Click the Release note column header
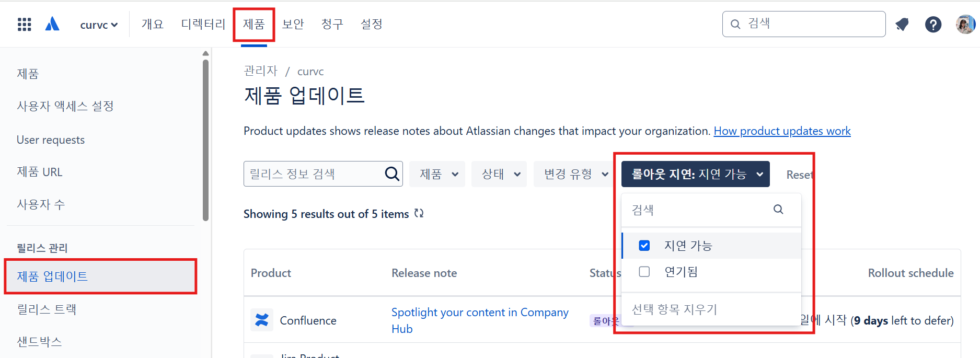The height and width of the screenshot is (358, 980). coord(424,273)
